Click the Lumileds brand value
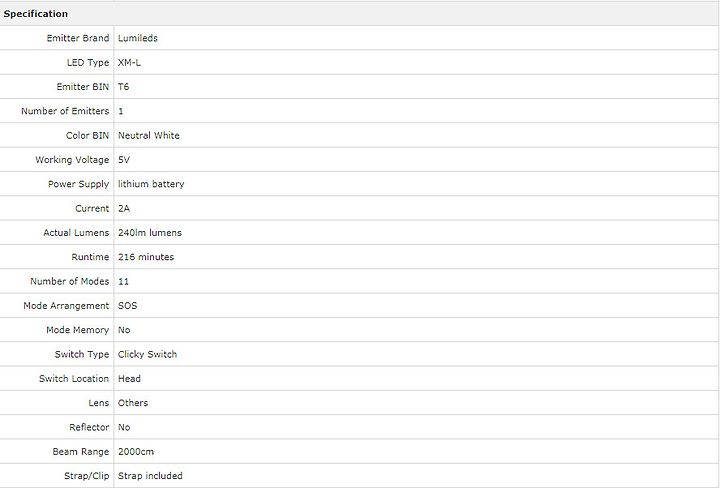 coord(138,38)
